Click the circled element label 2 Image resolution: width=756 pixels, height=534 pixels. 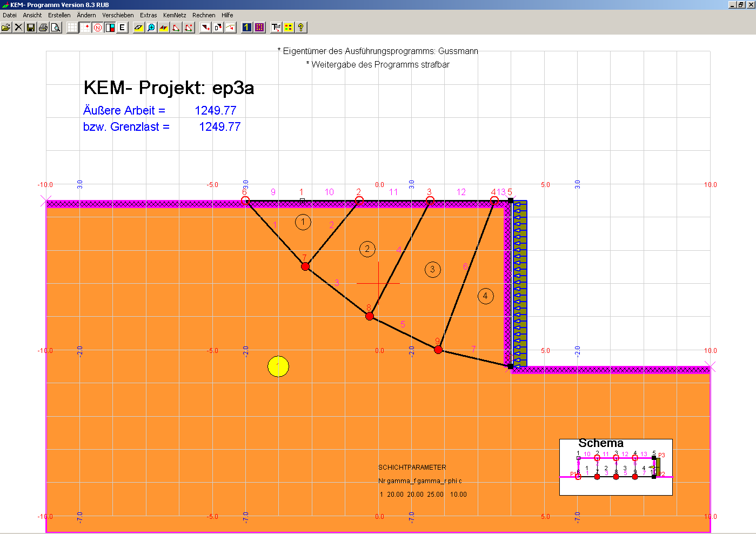[x=367, y=249]
